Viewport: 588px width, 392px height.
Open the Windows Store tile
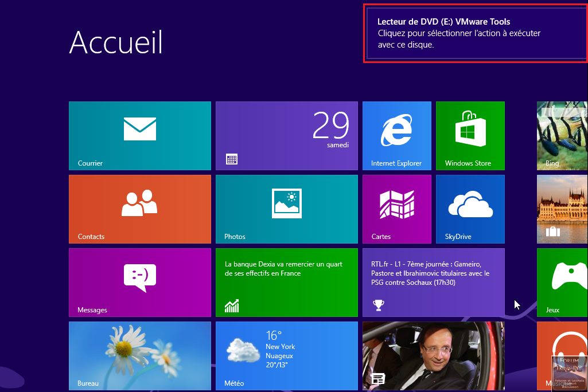[x=470, y=136]
